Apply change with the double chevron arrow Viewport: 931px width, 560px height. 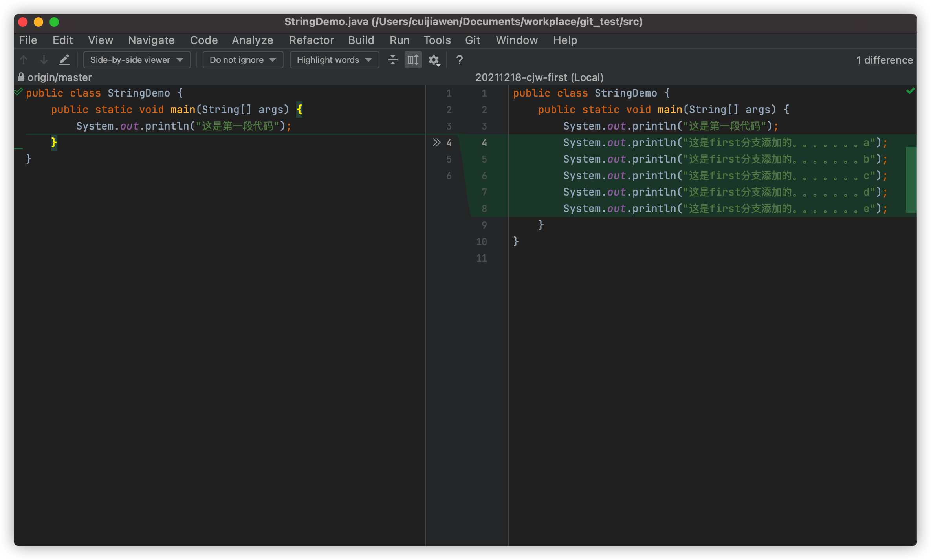(x=436, y=143)
